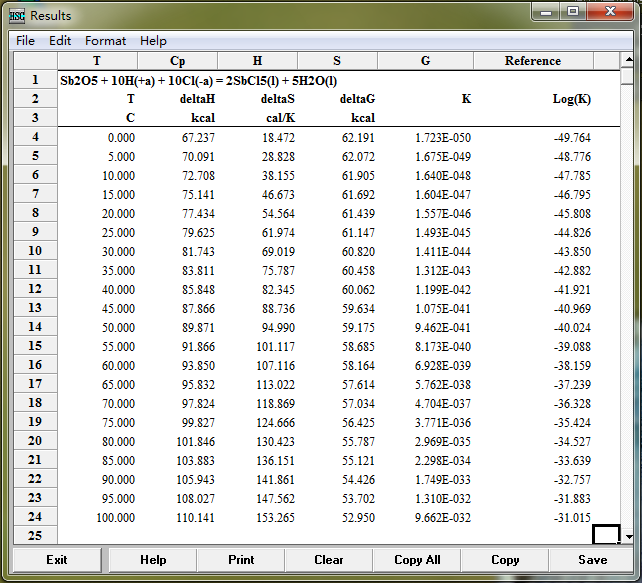
Task: Open the Help menu
Action: [153, 41]
